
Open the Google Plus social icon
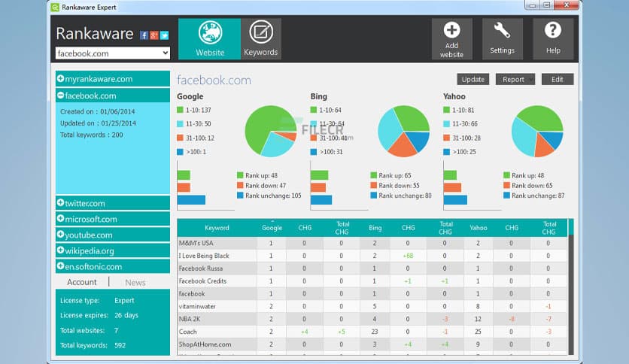click(154, 35)
